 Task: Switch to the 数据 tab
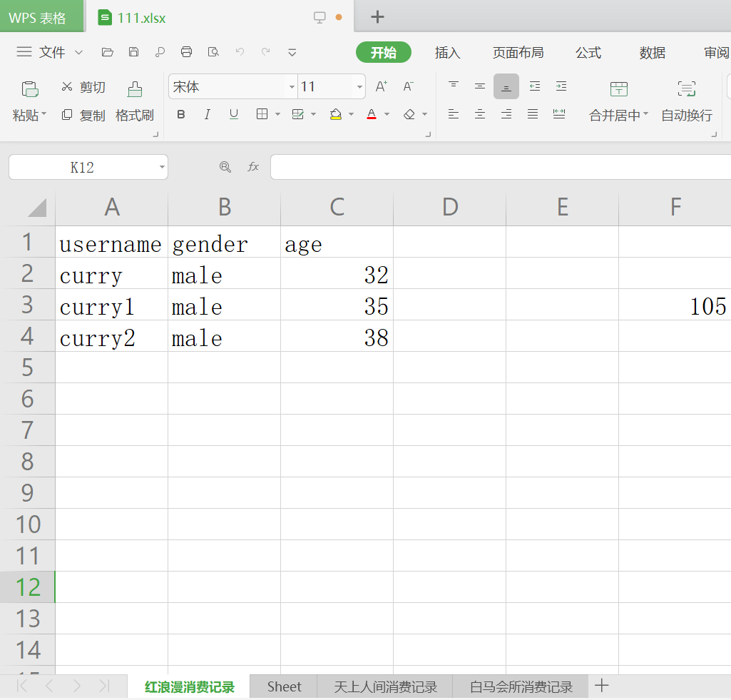[653, 52]
